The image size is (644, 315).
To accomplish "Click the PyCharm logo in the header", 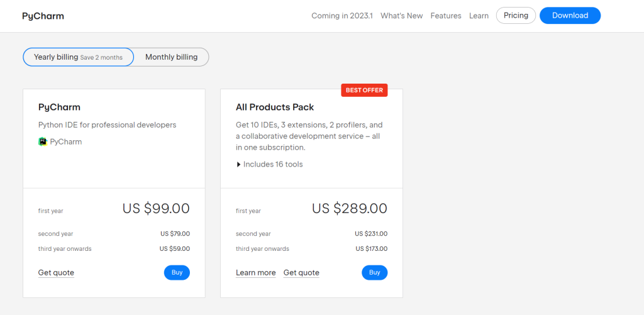I will pos(43,16).
